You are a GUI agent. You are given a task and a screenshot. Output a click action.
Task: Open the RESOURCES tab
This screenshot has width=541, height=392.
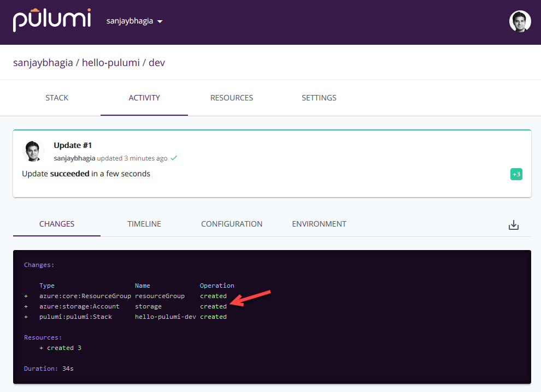(232, 98)
